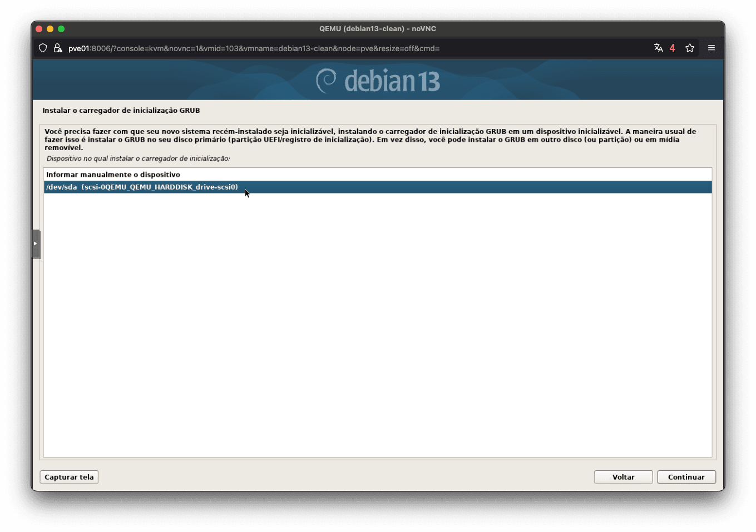
Task: Click the debian 13 logo banner
Action: [378, 81]
